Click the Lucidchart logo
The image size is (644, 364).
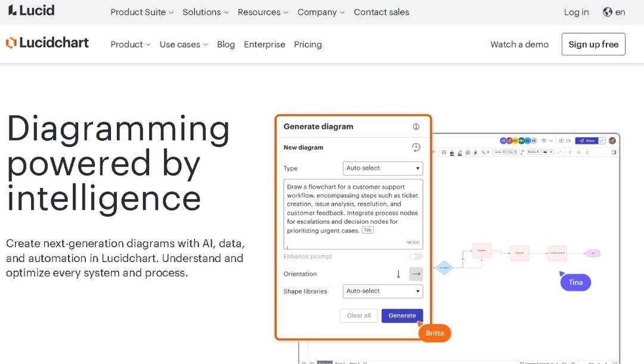point(47,43)
